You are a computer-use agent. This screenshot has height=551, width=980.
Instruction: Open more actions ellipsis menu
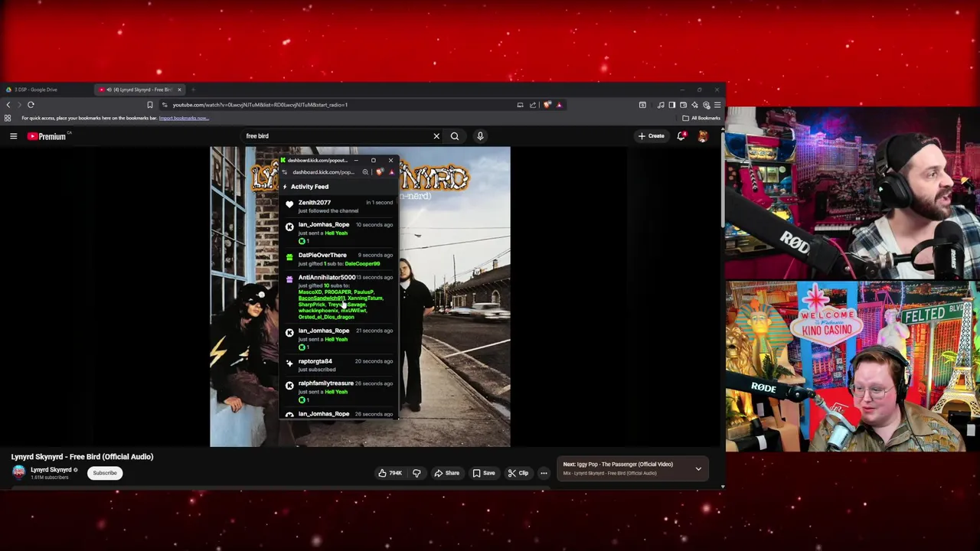(x=544, y=473)
